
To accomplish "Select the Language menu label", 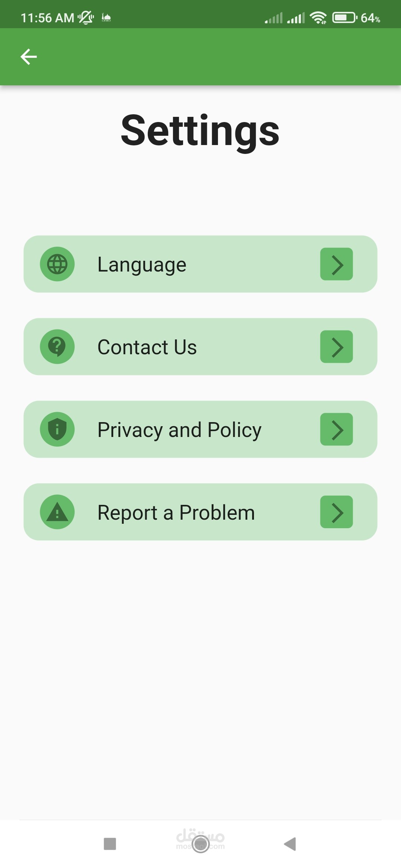I will [x=142, y=265].
